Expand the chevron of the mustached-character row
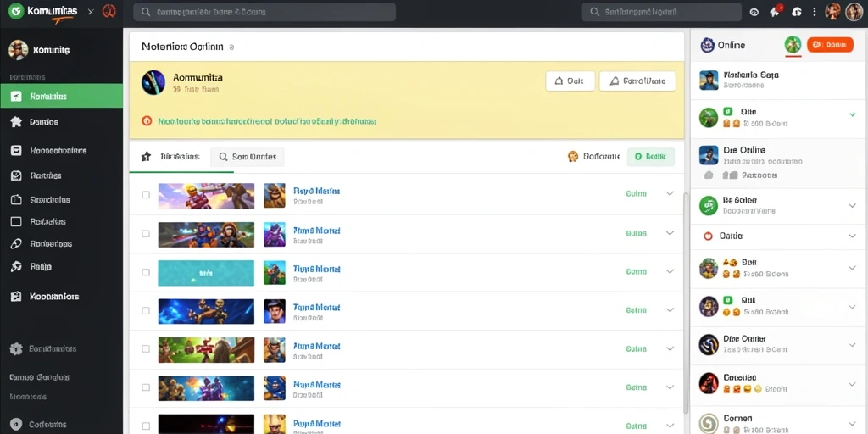Screen dimensions: 868x434 tap(670, 310)
